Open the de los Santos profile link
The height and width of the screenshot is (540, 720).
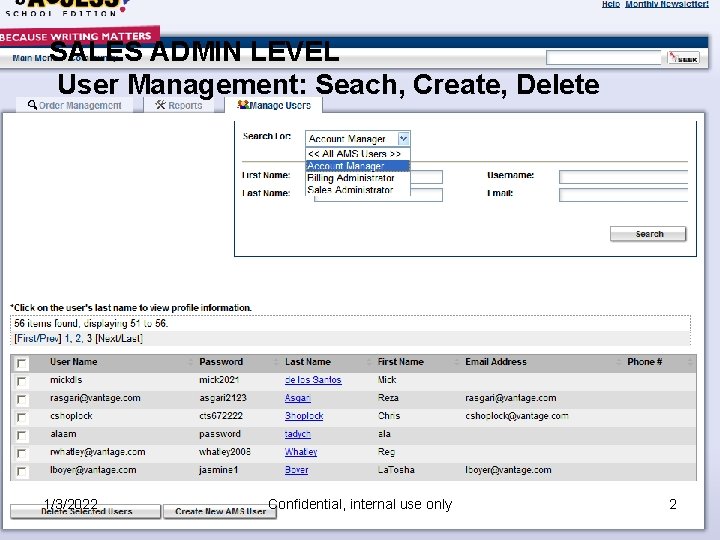(x=313, y=380)
